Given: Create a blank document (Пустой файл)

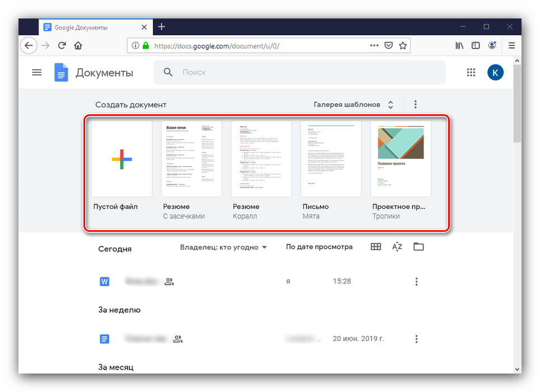Looking at the screenshot, I should point(122,159).
